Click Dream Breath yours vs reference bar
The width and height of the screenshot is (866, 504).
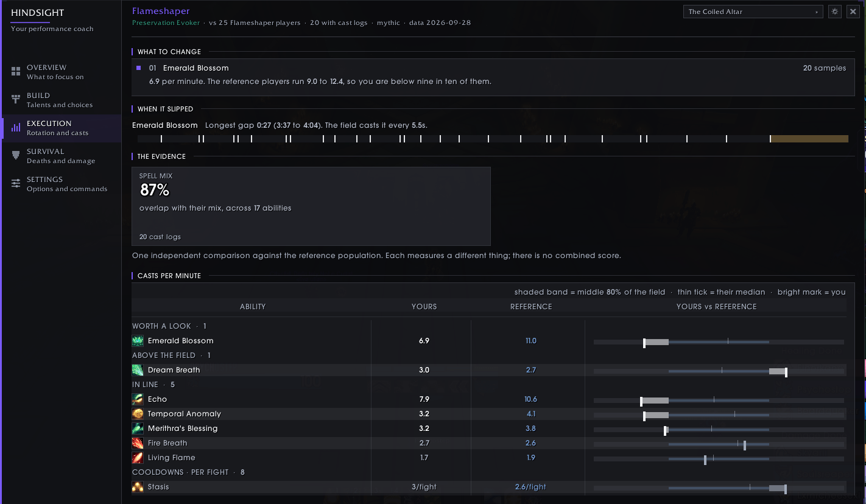click(719, 371)
